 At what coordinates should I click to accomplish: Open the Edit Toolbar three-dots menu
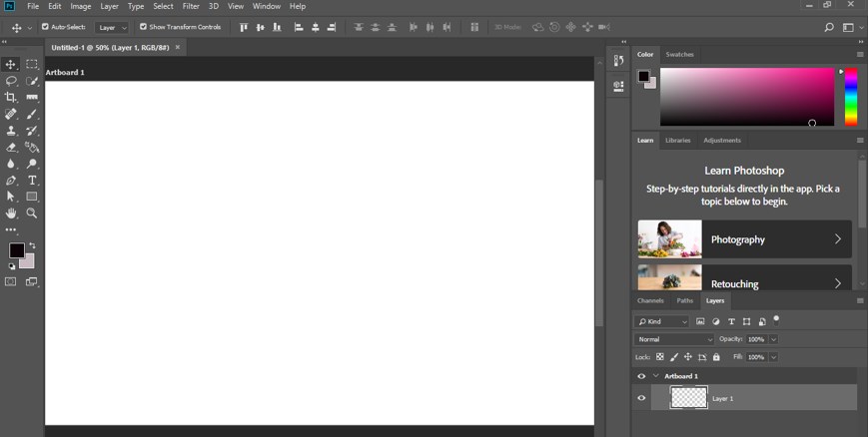[x=11, y=229]
